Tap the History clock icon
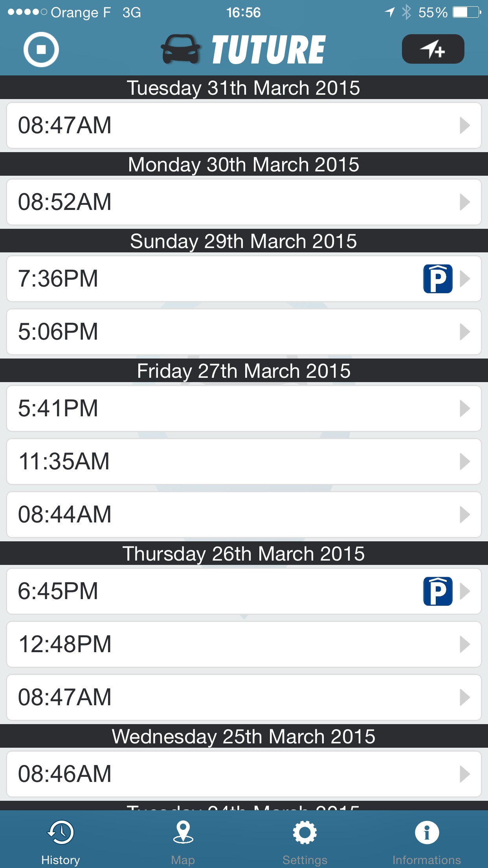 61,832
